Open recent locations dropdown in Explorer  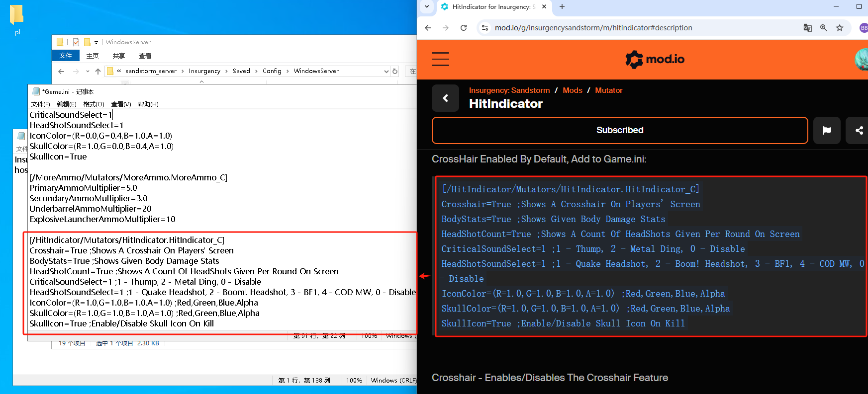[88, 72]
